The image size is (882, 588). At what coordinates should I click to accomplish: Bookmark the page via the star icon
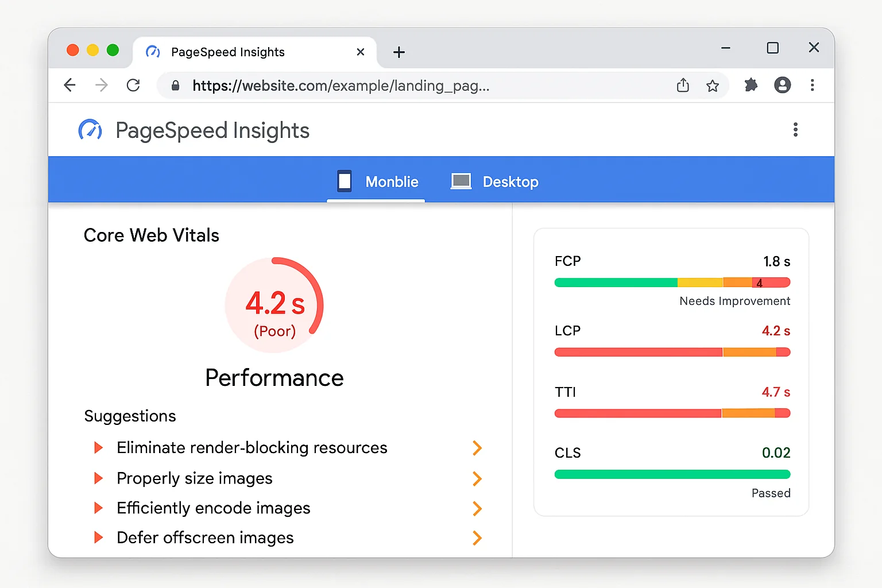click(713, 86)
